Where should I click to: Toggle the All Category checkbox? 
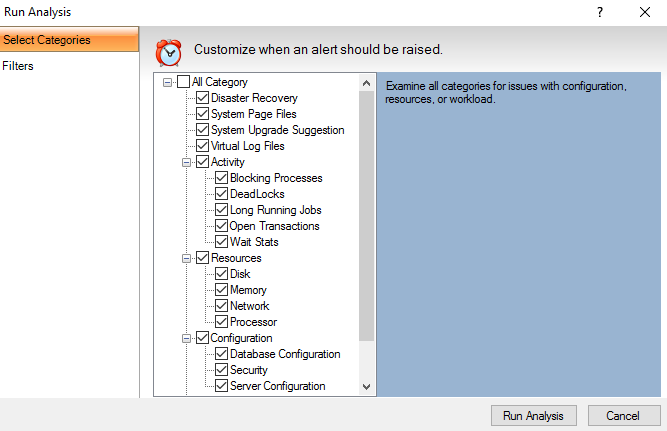tap(183, 82)
